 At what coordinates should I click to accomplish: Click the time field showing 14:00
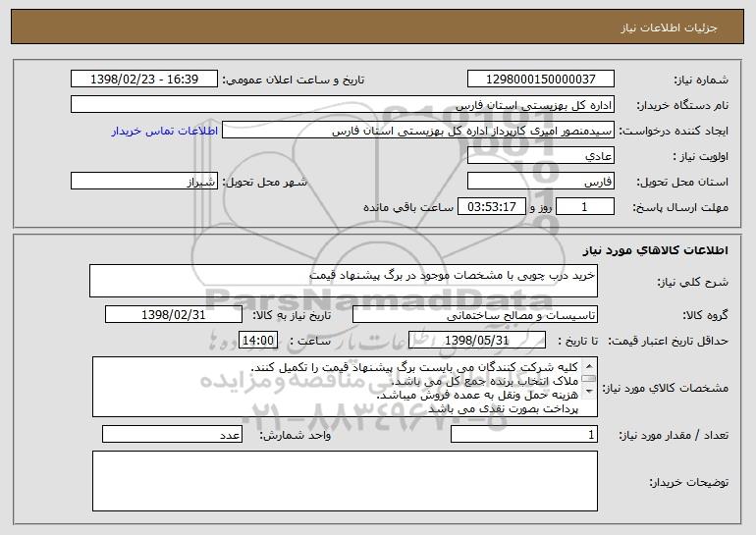pyautogui.click(x=258, y=341)
